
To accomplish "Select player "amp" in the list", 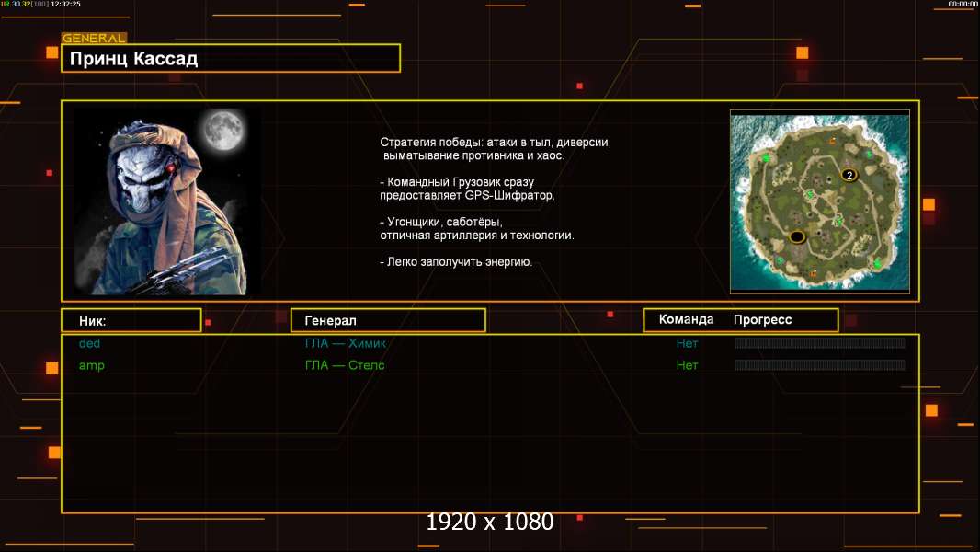I will coord(91,366).
